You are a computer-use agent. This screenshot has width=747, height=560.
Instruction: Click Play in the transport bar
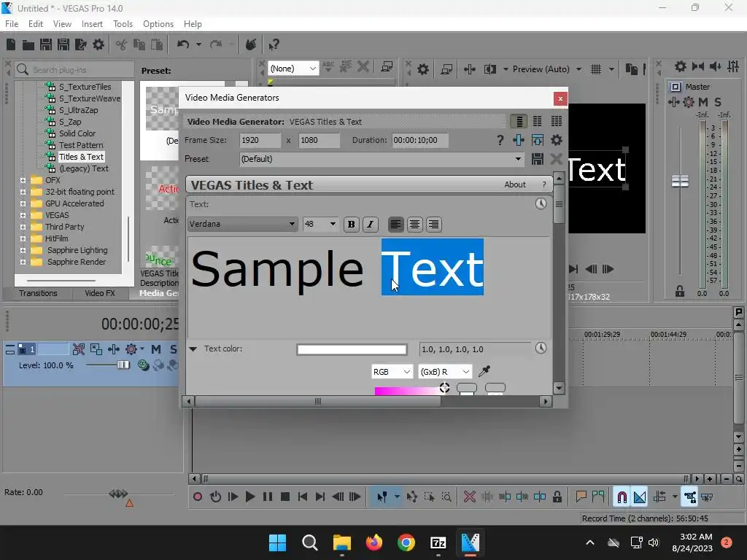(250, 497)
